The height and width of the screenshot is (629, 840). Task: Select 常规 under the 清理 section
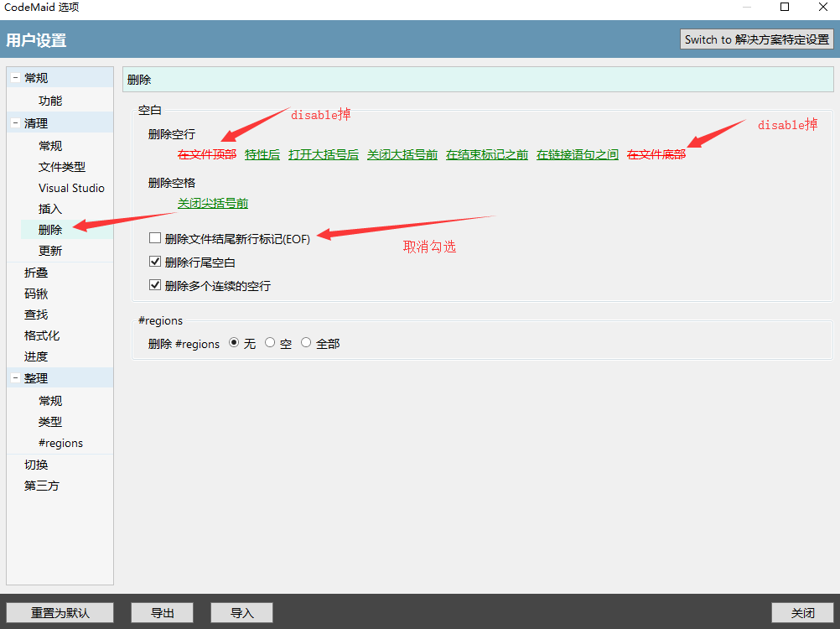(x=50, y=146)
